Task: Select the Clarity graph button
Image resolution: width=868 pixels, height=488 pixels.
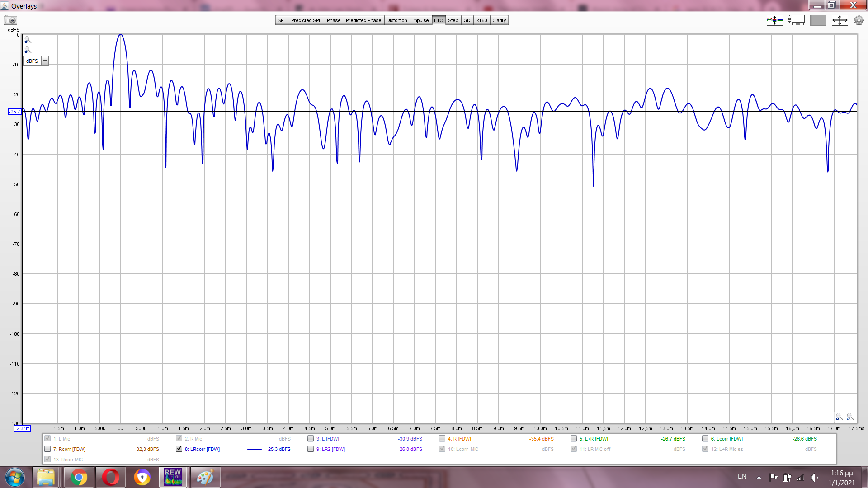Action: coord(499,20)
